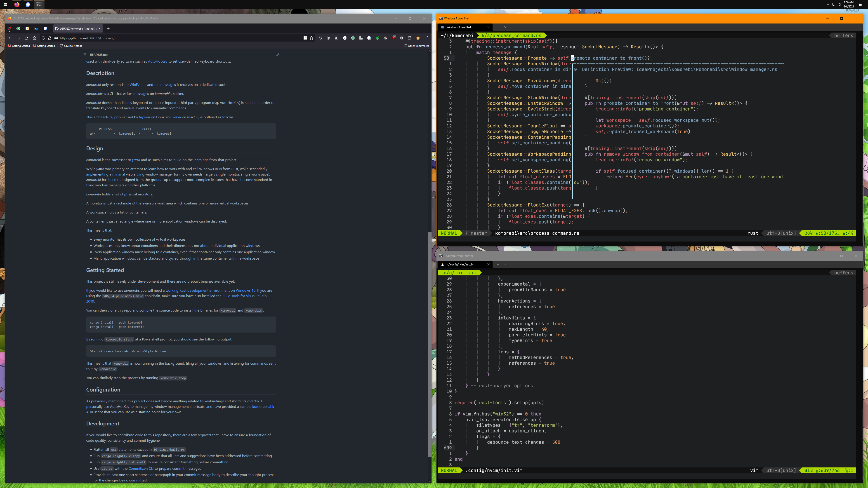This screenshot has height=488, width=868.
Task: Reload the GitHub page
Action: [x=26, y=38]
